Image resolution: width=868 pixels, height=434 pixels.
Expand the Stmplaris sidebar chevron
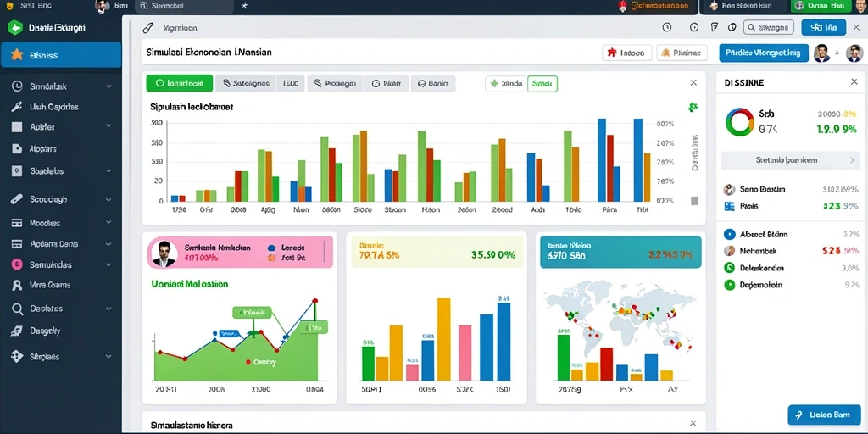point(108,357)
